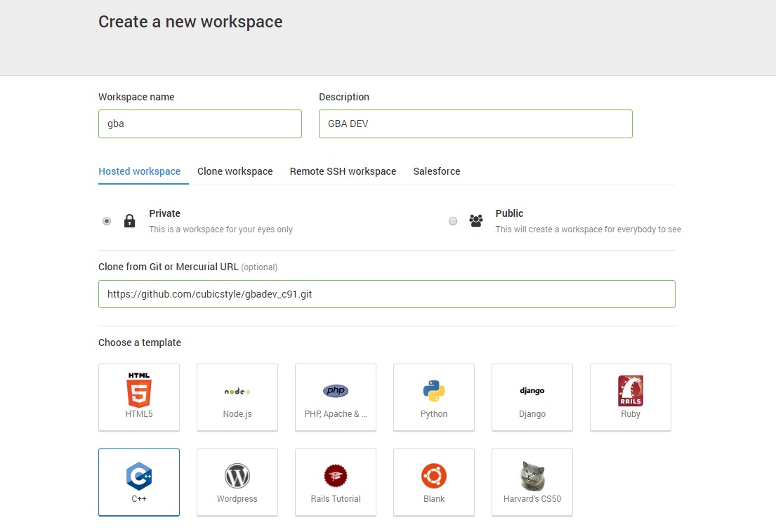This screenshot has height=532, width=776.
Task: Pick the C++ template
Action: coord(139,482)
